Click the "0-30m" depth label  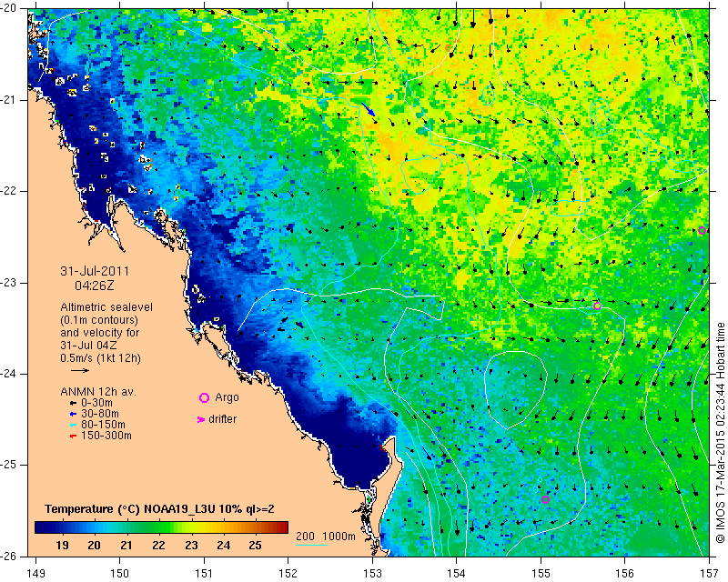coord(96,403)
